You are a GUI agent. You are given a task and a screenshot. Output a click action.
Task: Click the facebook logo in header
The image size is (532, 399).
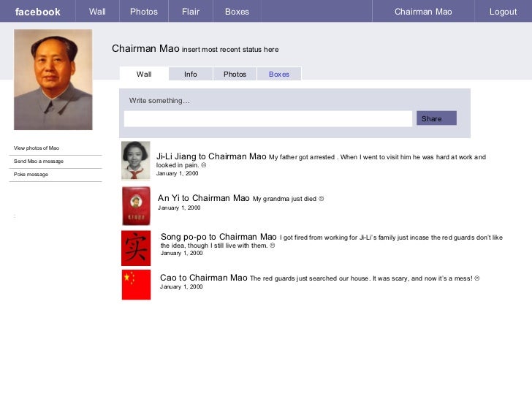click(38, 12)
